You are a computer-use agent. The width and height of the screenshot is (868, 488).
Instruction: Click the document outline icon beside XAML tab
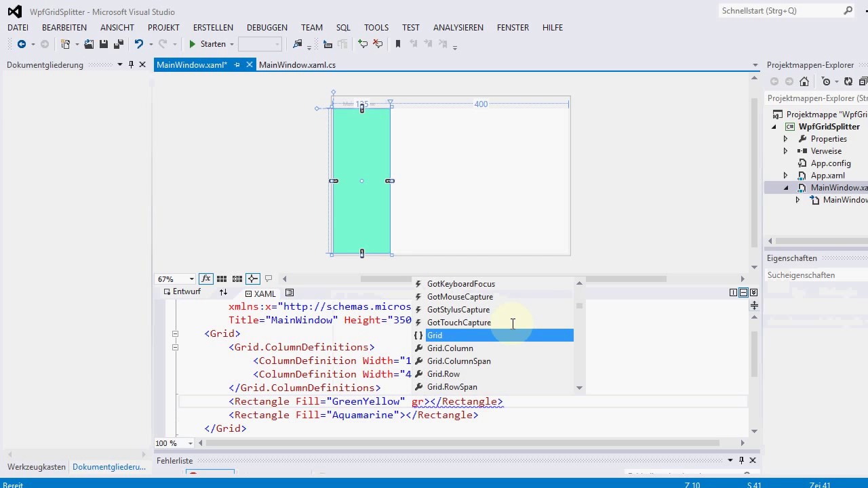point(290,293)
